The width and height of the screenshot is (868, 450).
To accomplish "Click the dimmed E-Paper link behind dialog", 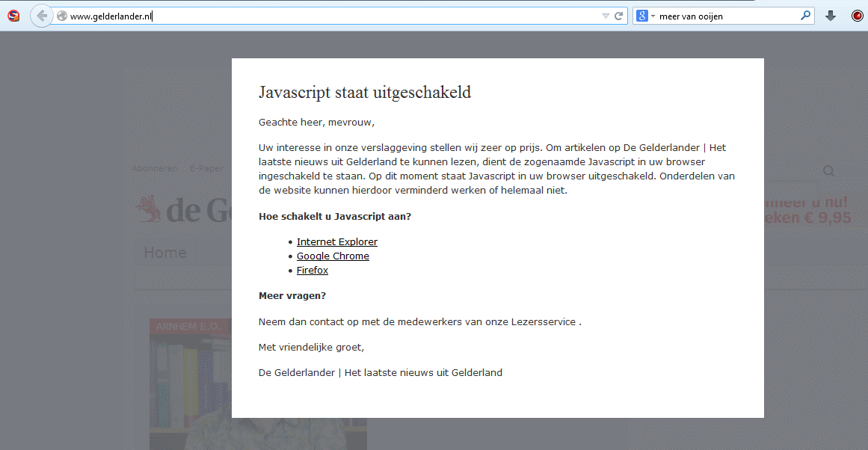I will tap(206, 168).
